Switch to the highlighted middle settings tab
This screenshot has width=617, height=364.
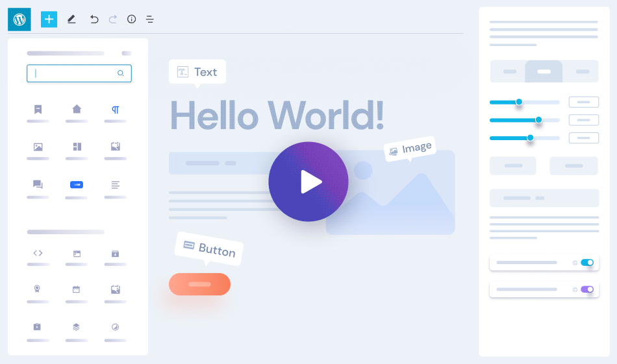point(544,71)
